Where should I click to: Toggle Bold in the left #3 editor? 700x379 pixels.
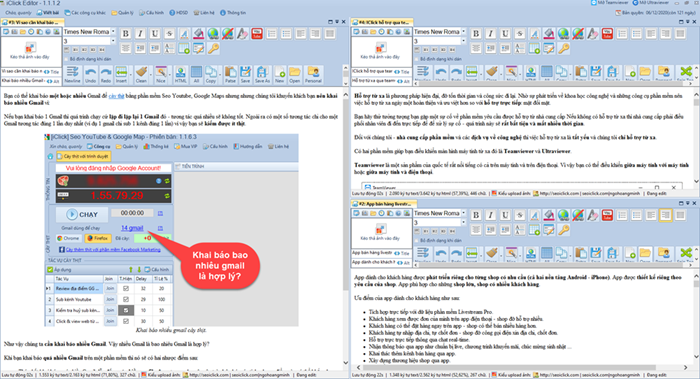point(126,34)
